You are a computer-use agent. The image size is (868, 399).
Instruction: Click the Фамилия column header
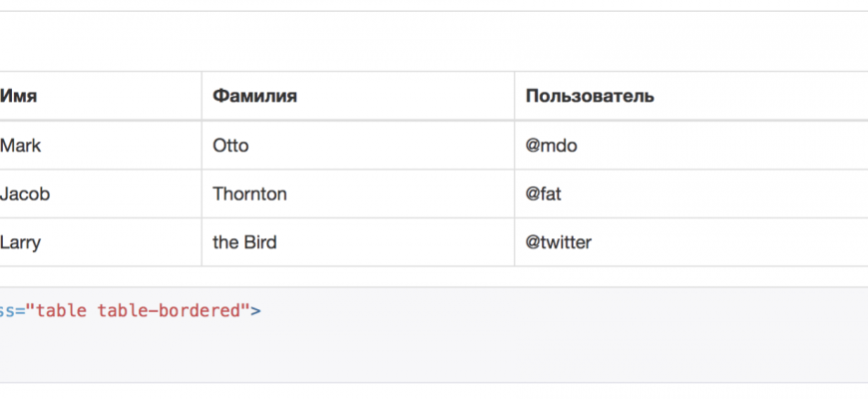(255, 97)
